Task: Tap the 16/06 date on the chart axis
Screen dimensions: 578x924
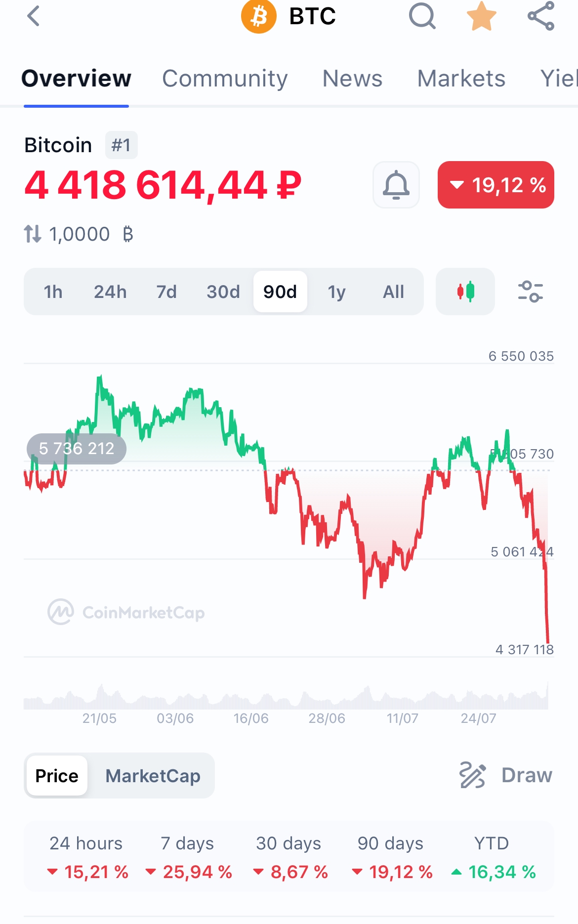Action: (x=251, y=718)
